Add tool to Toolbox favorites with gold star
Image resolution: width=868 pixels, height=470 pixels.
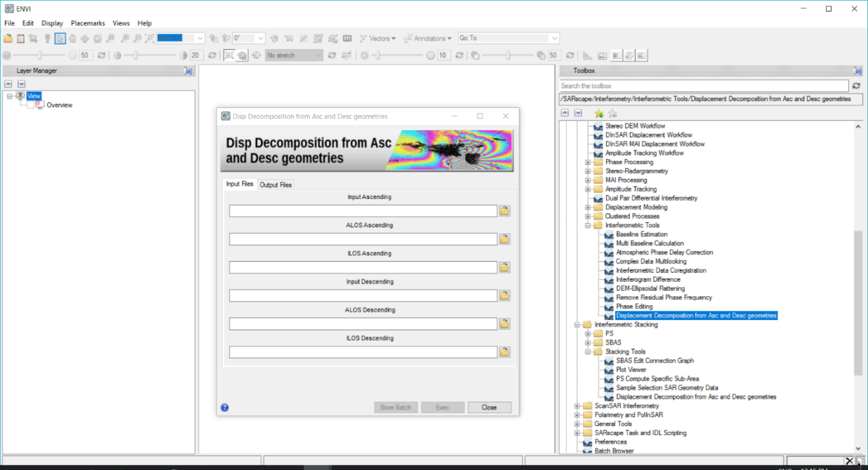pyautogui.click(x=599, y=113)
